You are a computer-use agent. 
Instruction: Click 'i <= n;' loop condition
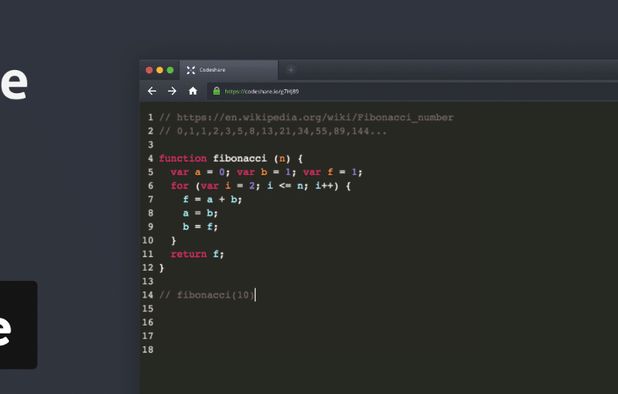(x=288, y=186)
